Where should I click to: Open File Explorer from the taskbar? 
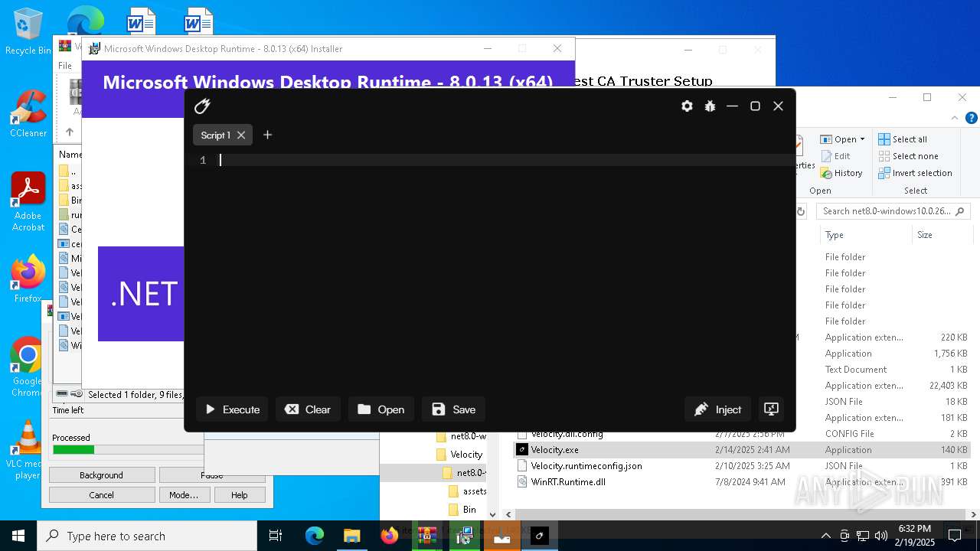[x=351, y=536]
